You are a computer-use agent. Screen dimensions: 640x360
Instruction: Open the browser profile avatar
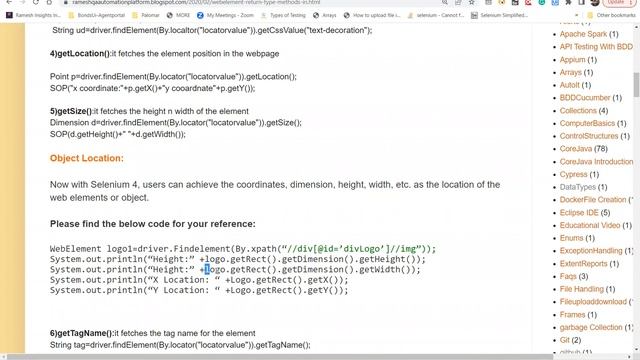click(x=595, y=2)
